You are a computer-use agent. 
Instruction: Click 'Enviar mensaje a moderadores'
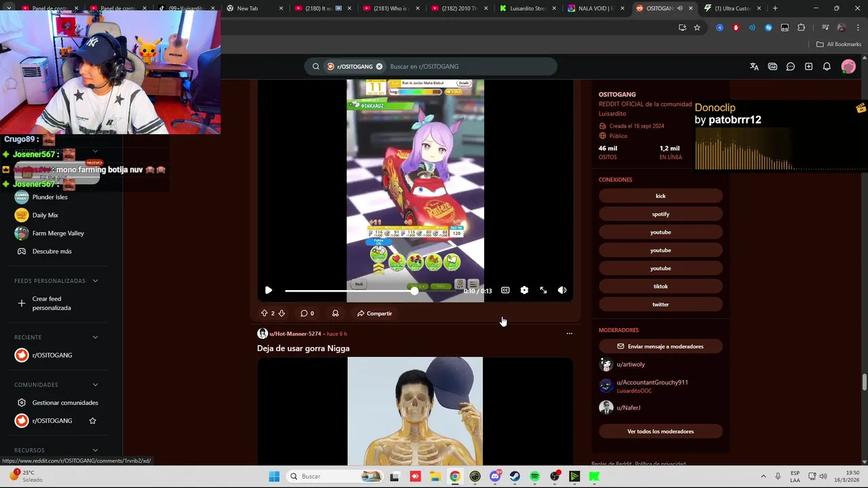(x=660, y=346)
